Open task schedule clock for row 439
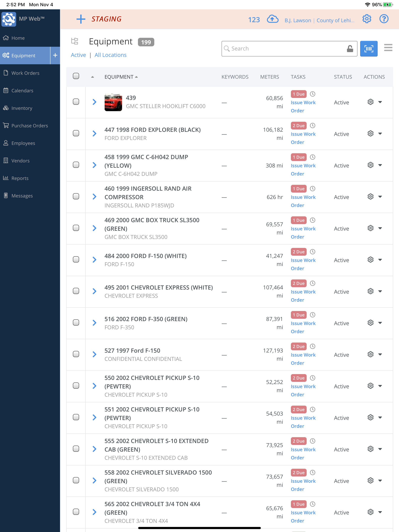Screen dimensions: 399x532 [x=312, y=94]
